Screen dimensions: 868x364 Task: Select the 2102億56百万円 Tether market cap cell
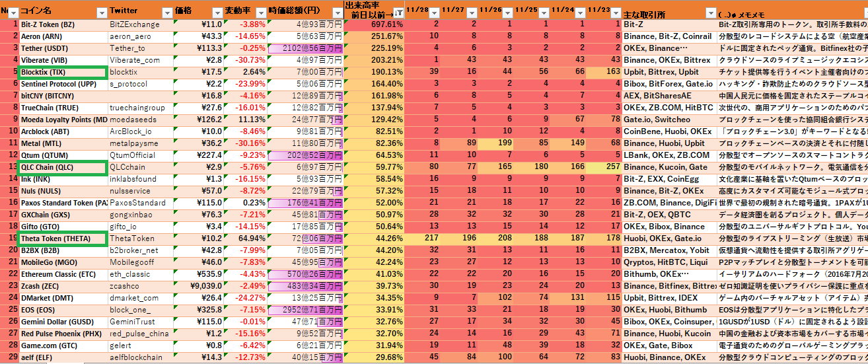coord(305,48)
